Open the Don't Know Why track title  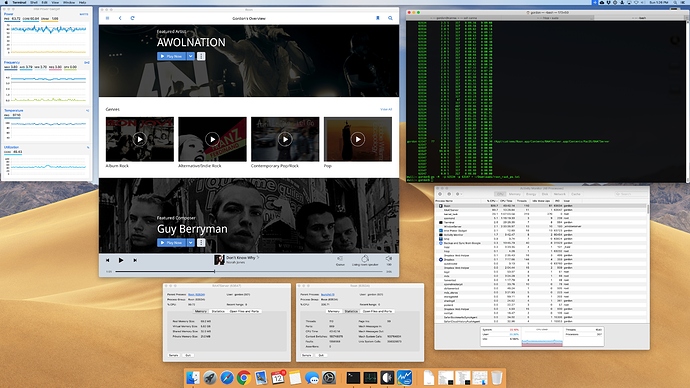point(240,257)
